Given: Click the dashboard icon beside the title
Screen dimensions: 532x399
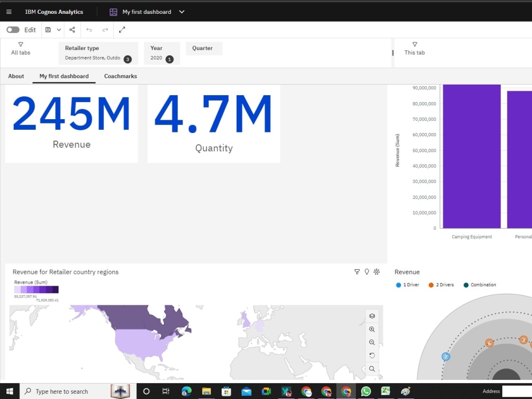Looking at the screenshot, I should click(x=113, y=12).
